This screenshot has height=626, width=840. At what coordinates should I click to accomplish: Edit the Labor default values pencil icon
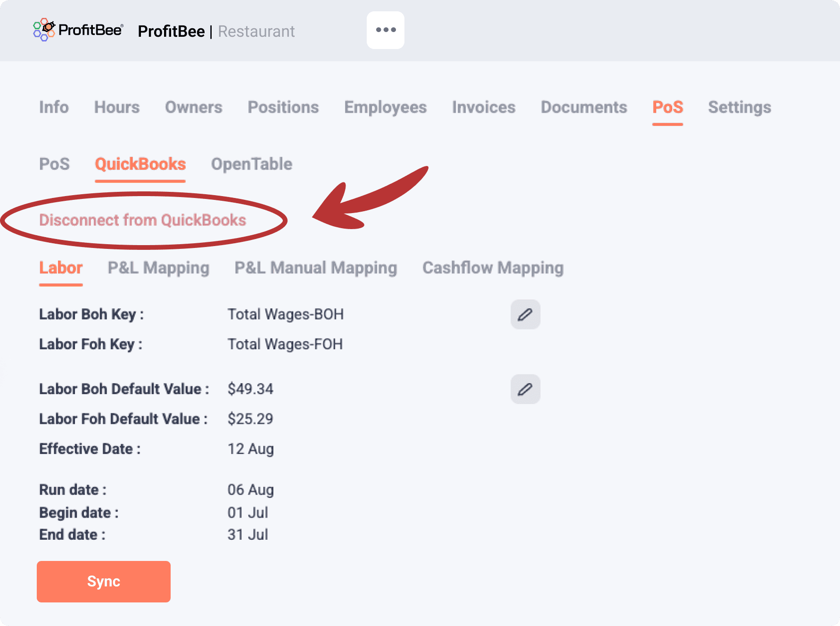point(525,389)
